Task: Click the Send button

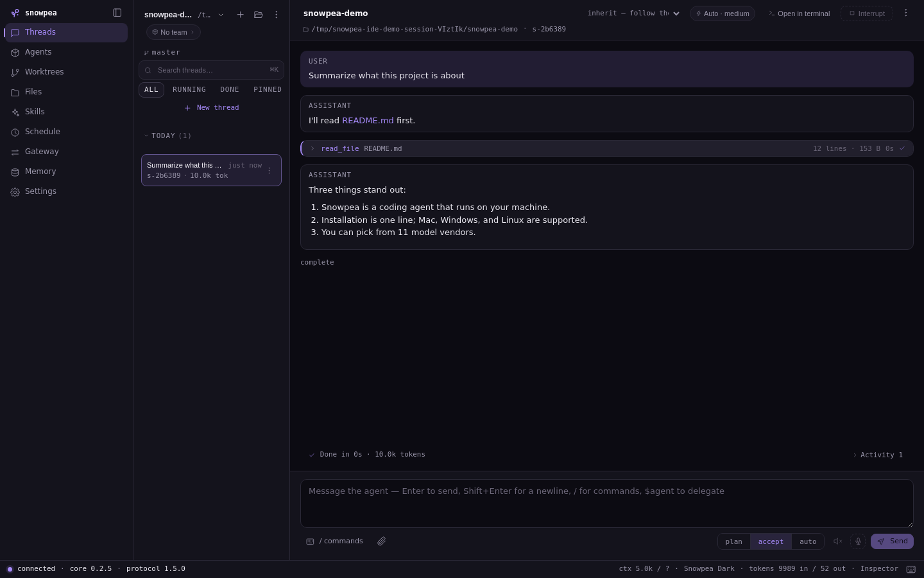Action: pos(892,541)
